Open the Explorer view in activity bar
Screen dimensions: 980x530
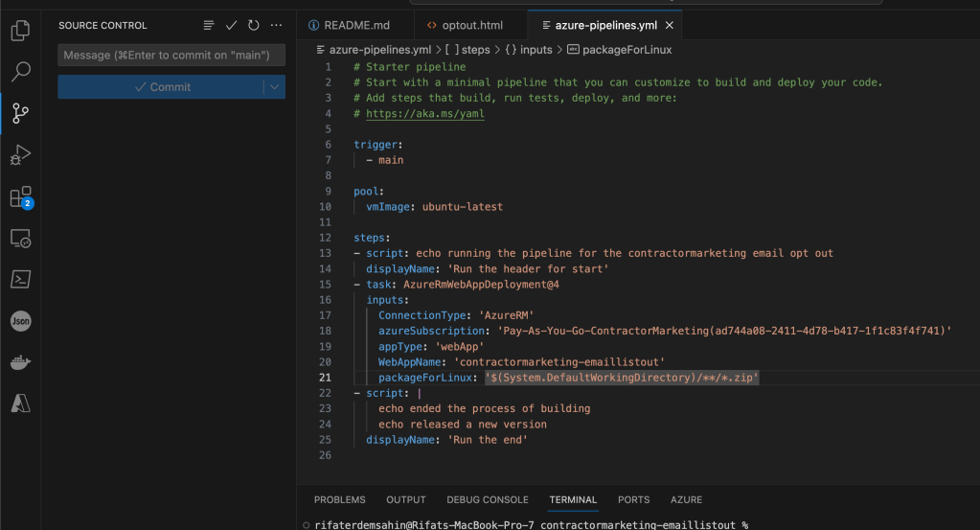coord(21,30)
